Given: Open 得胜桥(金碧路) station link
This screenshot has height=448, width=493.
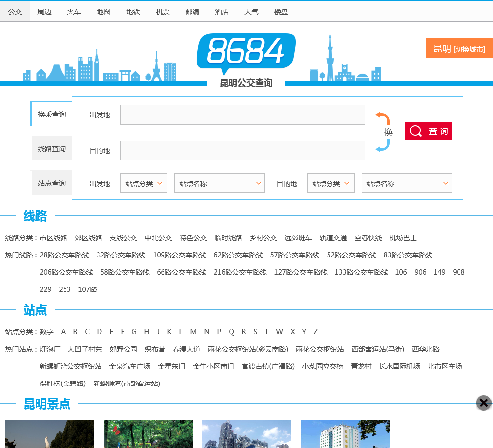Looking at the screenshot, I should click(63, 384).
